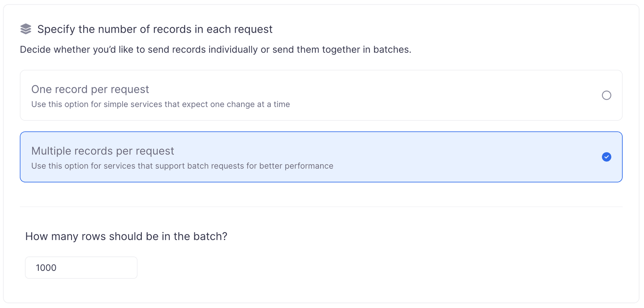Click empty area of One record card
The height and width of the screenshot is (308, 644).
(440, 95)
